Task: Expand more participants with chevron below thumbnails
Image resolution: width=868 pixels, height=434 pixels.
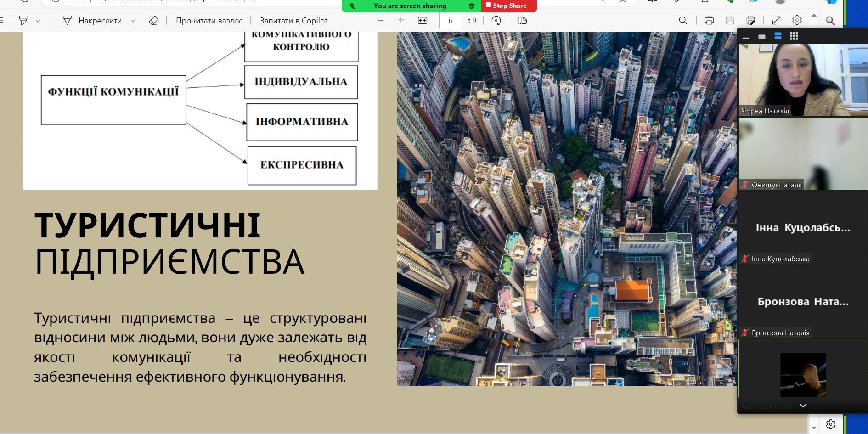Action: click(x=803, y=406)
